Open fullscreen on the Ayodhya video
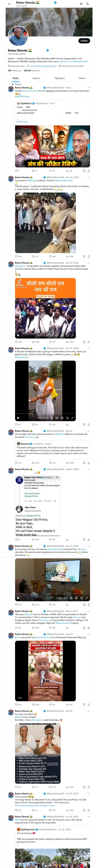 (x=73, y=335)
